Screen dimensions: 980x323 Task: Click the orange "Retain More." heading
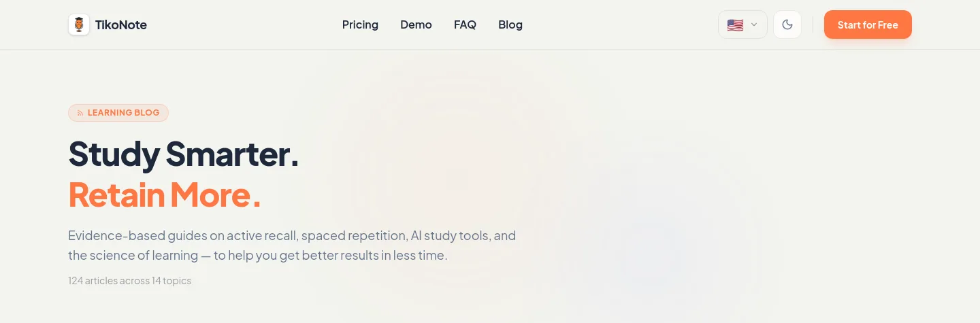tap(165, 194)
